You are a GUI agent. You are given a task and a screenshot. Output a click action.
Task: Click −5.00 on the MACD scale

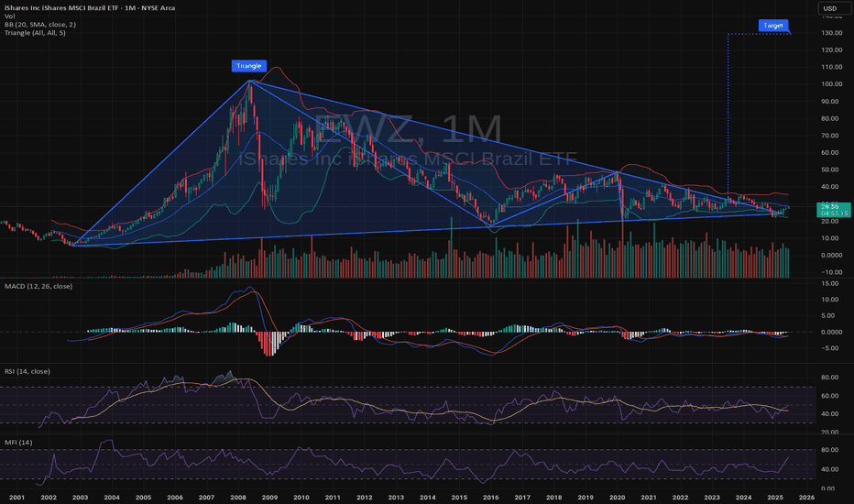pyautogui.click(x=830, y=349)
